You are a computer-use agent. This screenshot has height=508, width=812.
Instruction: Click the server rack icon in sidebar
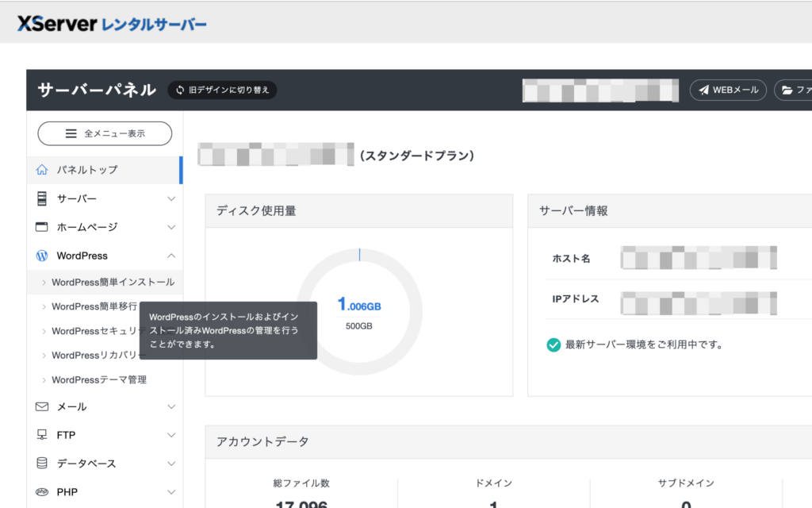click(x=42, y=198)
